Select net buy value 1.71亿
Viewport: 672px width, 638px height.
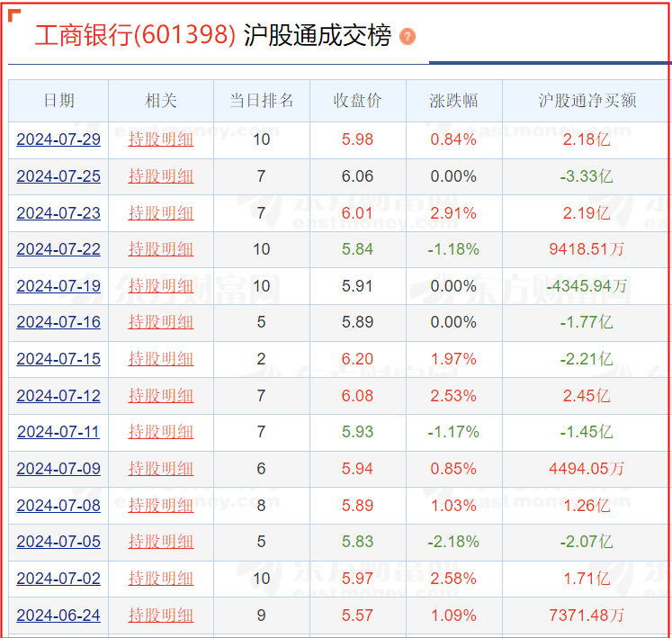tap(587, 579)
